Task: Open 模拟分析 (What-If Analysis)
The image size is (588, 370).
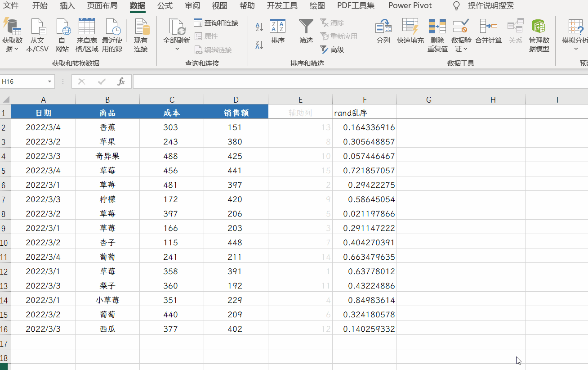Action: tap(575, 36)
